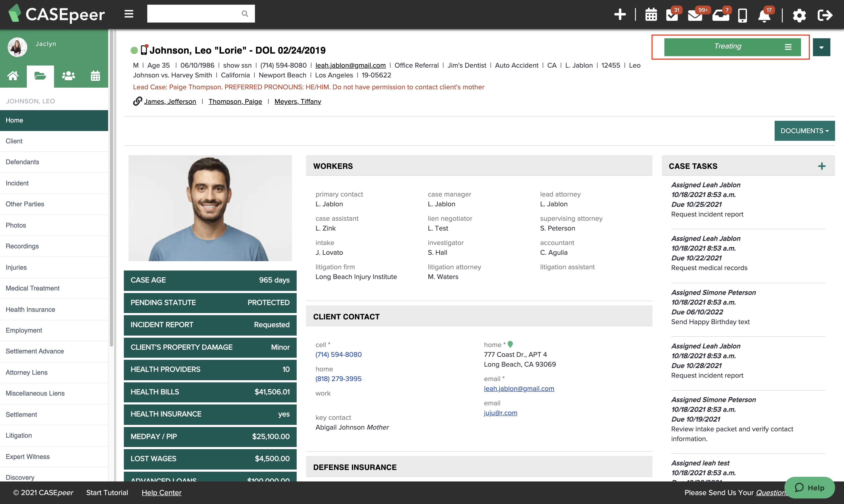Screen dimensions: 844x504
Task: Click the home icon in the sidebar
Action: [x=13, y=76]
